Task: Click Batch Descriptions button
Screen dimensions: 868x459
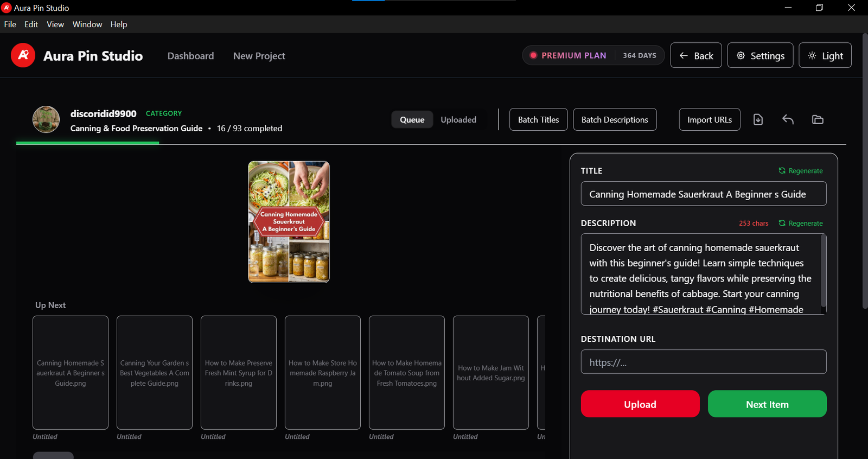Action: (x=615, y=120)
